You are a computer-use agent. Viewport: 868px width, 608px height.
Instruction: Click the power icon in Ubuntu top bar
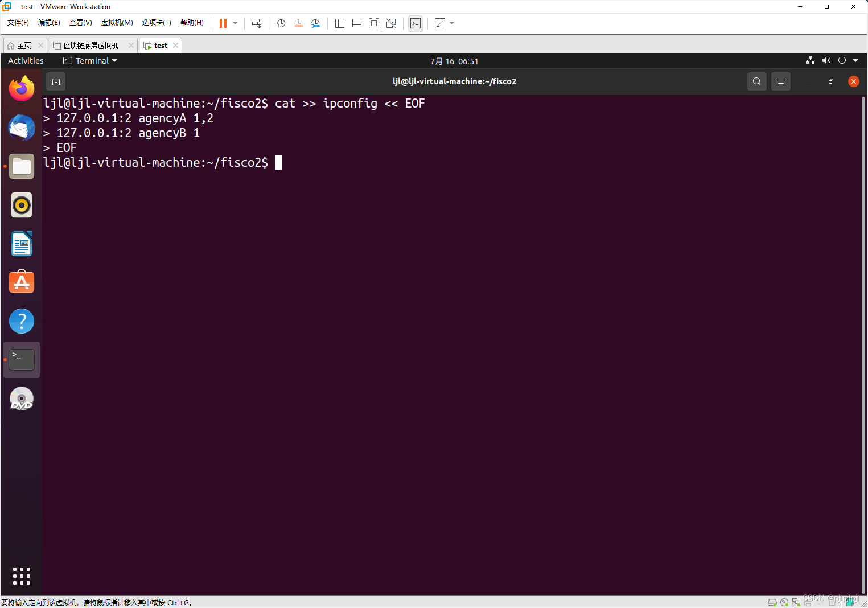(842, 60)
